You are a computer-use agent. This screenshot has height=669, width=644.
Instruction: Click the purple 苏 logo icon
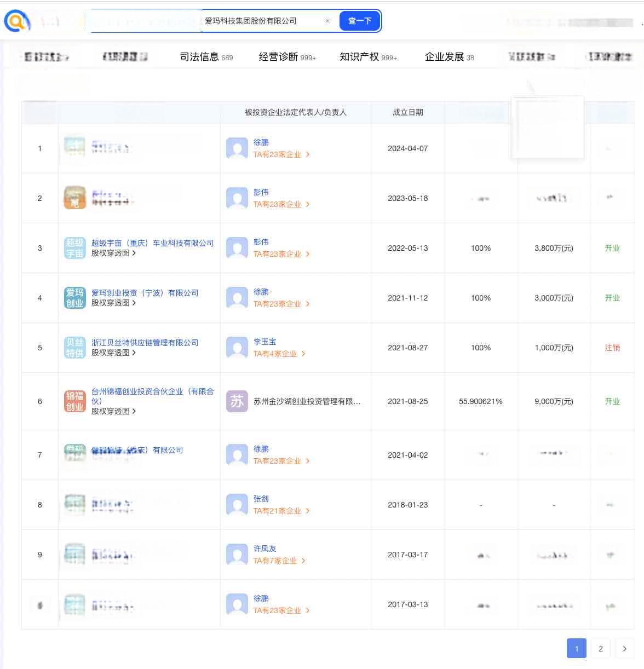coord(237,401)
